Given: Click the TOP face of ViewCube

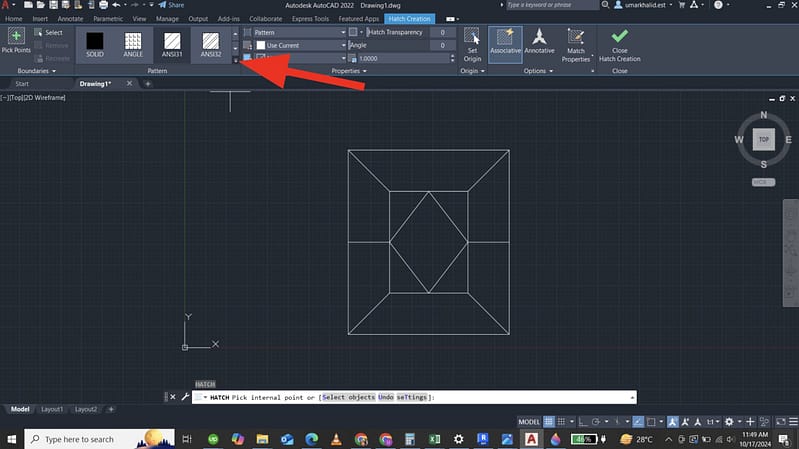Looking at the screenshot, I should coord(764,140).
